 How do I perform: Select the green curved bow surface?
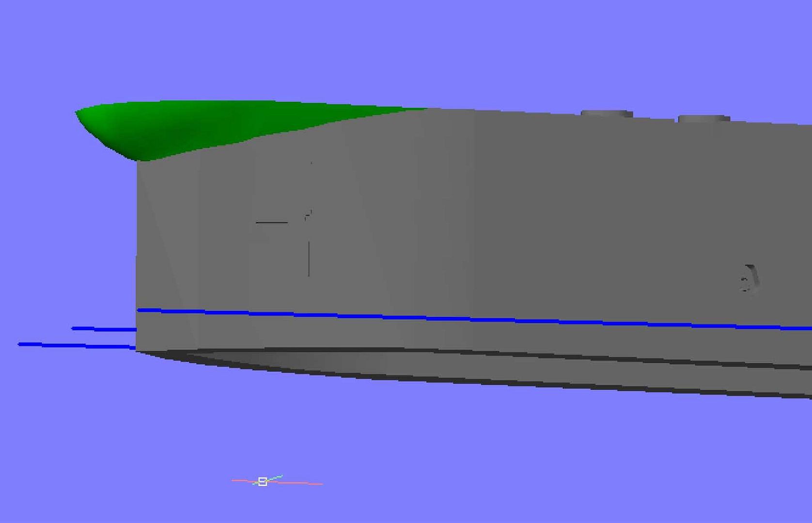(194, 126)
